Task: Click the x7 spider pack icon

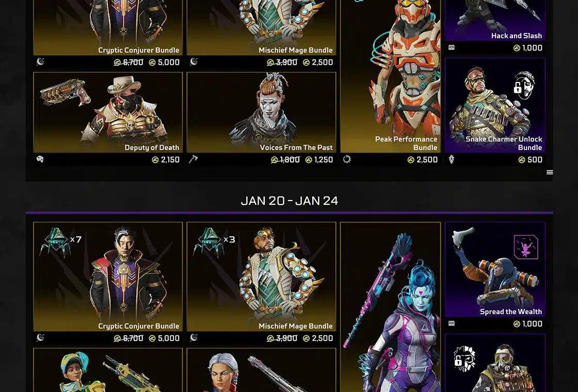Action: coord(56,242)
